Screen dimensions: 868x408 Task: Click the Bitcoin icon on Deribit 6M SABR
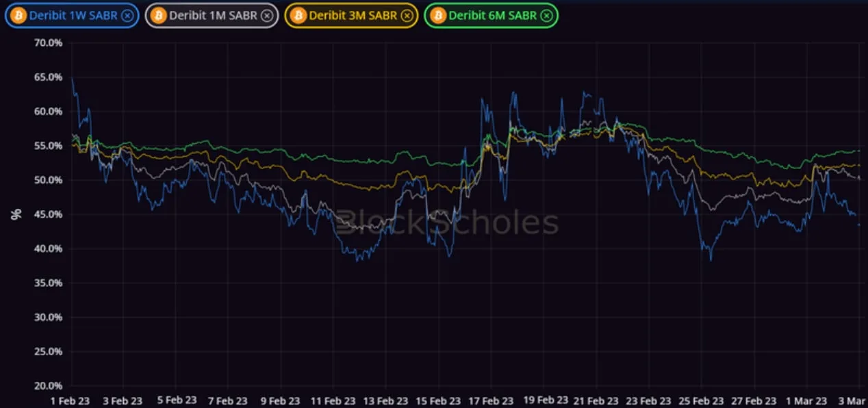coord(437,15)
